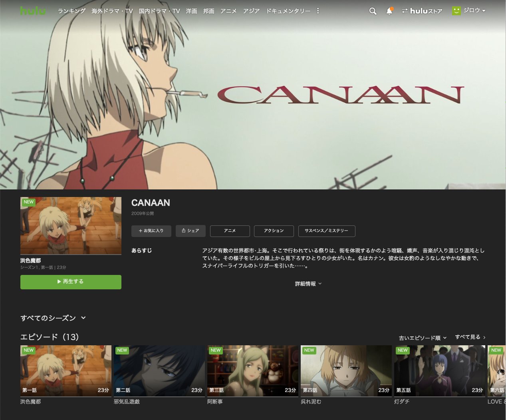The width and height of the screenshot is (506, 420).
Task: Open the search icon in the top bar
Action: [373, 11]
